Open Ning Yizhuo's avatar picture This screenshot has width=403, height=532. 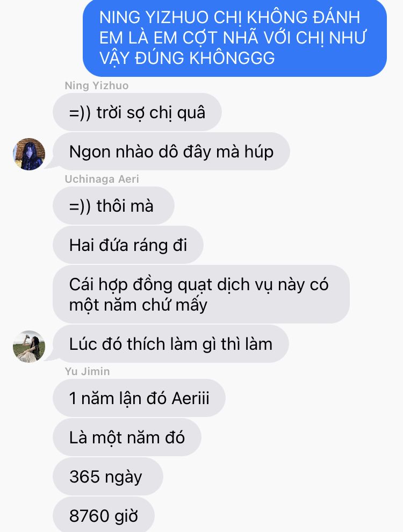tap(29, 154)
